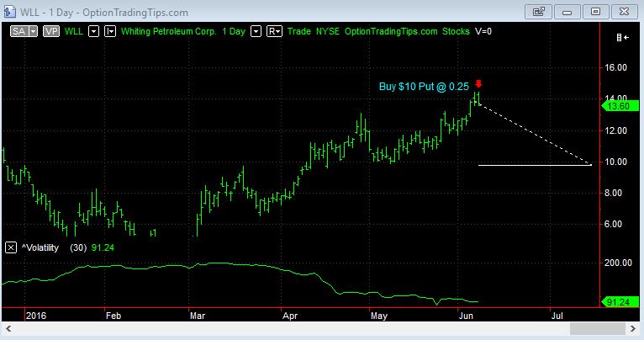Click the Jun label on the time axis
The width and height of the screenshot is (644, 340).
coord(466,316)
